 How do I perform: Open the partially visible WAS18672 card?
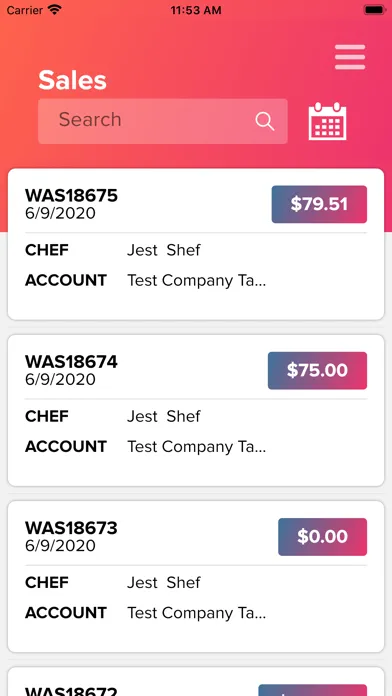pyautogui.click(x=196, y=681)
